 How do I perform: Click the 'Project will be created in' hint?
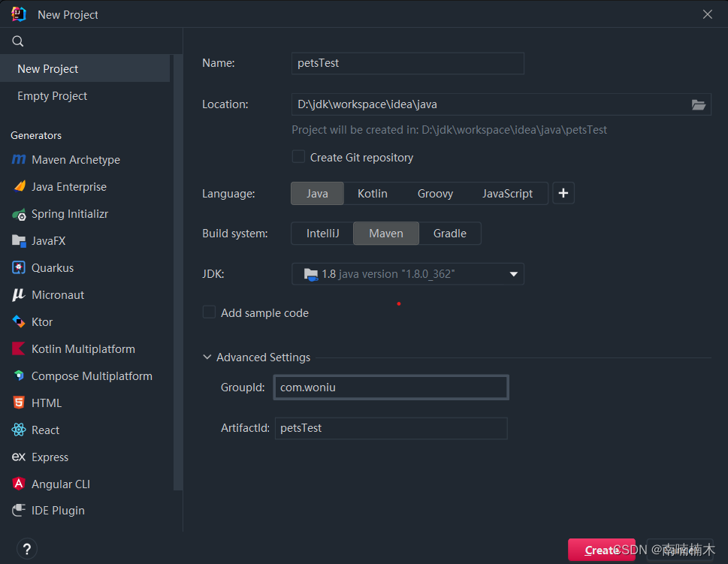click(x=449, y=130)
